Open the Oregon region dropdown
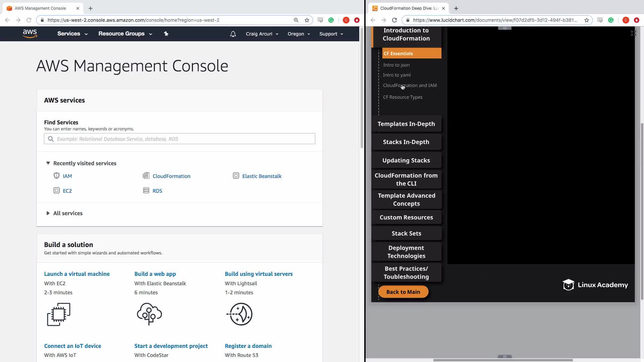Screen dimensions: 644x362 click(299, 34)
